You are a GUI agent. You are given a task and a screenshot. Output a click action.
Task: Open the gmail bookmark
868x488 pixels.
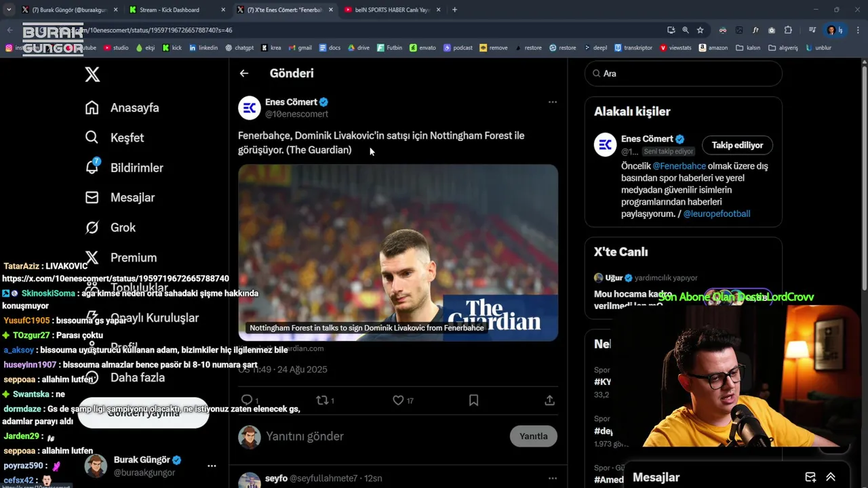[300, 48]
